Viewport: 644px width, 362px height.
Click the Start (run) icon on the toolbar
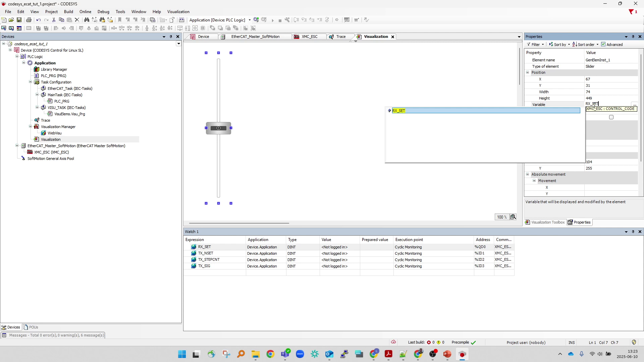tap(273, 20)
